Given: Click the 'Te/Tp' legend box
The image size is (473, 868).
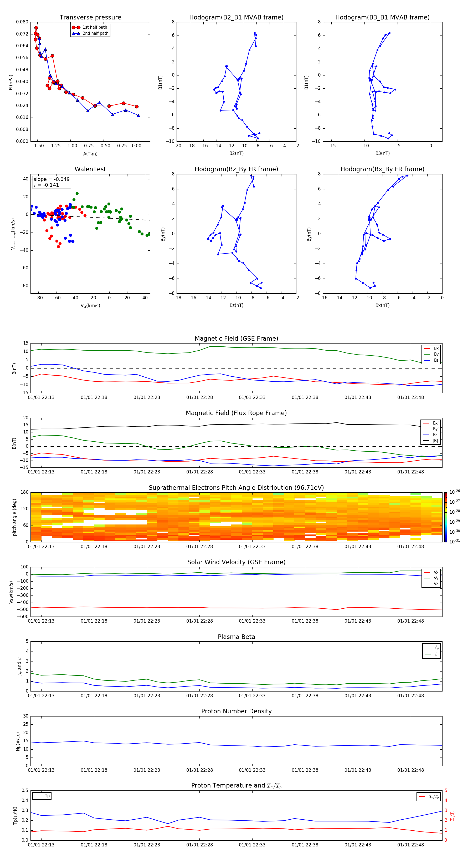Looking at the screenshot, I should coord(429,796).
